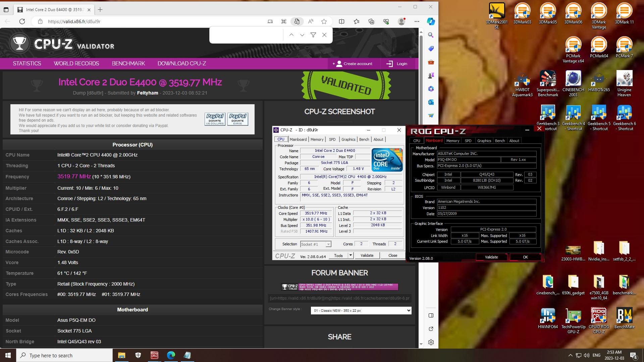The width and height of the screenshot is (644, 362).
Task: Show hidden system tray icons chevron
Action: pyautogui.click(x=570, y=355)
